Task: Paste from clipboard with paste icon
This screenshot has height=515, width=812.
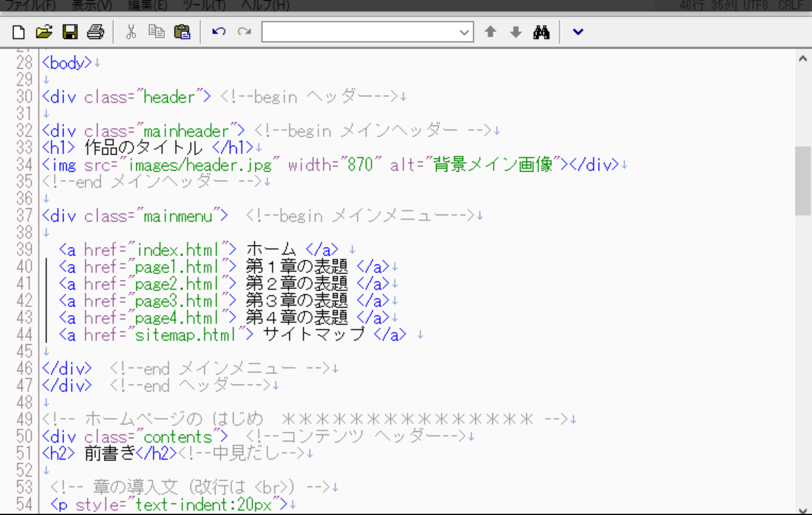Action: tap(182, 32)
